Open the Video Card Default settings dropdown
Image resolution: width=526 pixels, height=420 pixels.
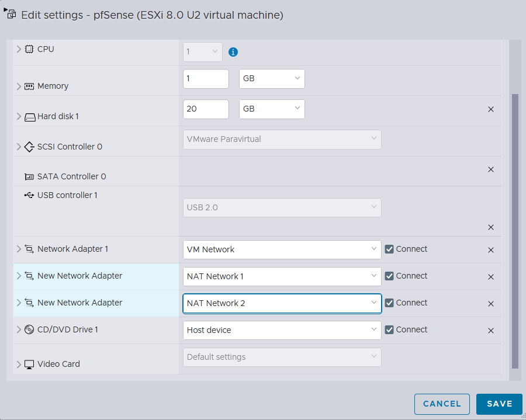coord(282,357)
